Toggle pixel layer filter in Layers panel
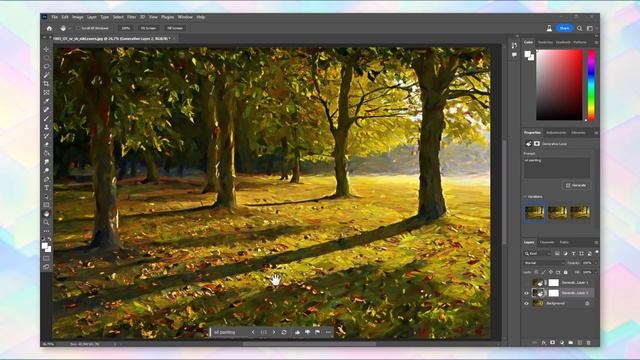The height and width of the screenshot is (360, 640). [x=557, y=254]
